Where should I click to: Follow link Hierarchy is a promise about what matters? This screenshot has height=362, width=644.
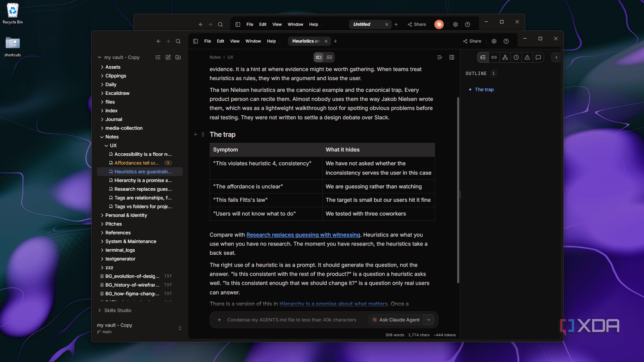(x=334, y=304)
